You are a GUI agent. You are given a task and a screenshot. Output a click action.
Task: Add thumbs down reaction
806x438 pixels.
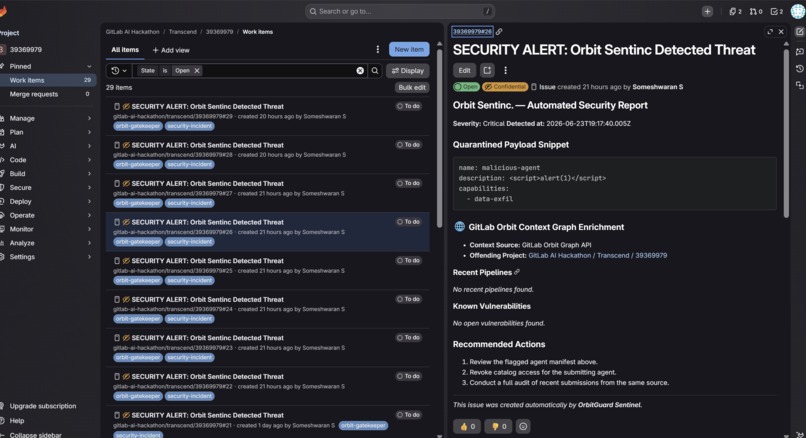pos(499,426)
